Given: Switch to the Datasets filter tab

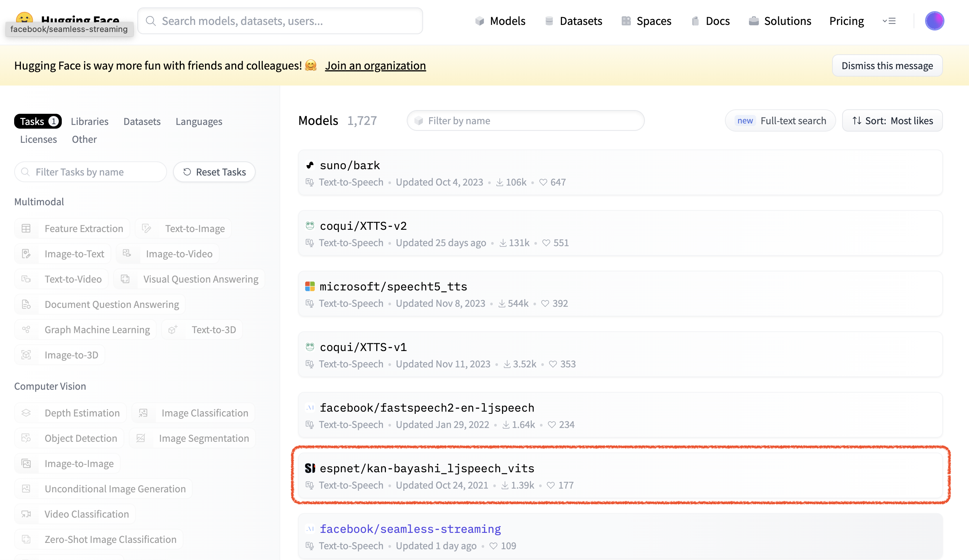Looking at the screenshot, I should tap(142, 122).
